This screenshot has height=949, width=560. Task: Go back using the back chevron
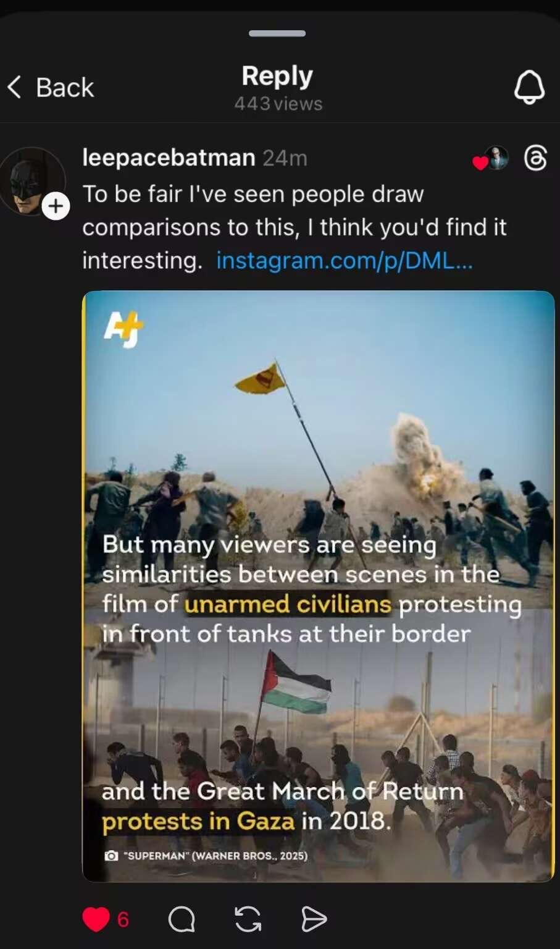pyautogui.click(x=15, y=87)
